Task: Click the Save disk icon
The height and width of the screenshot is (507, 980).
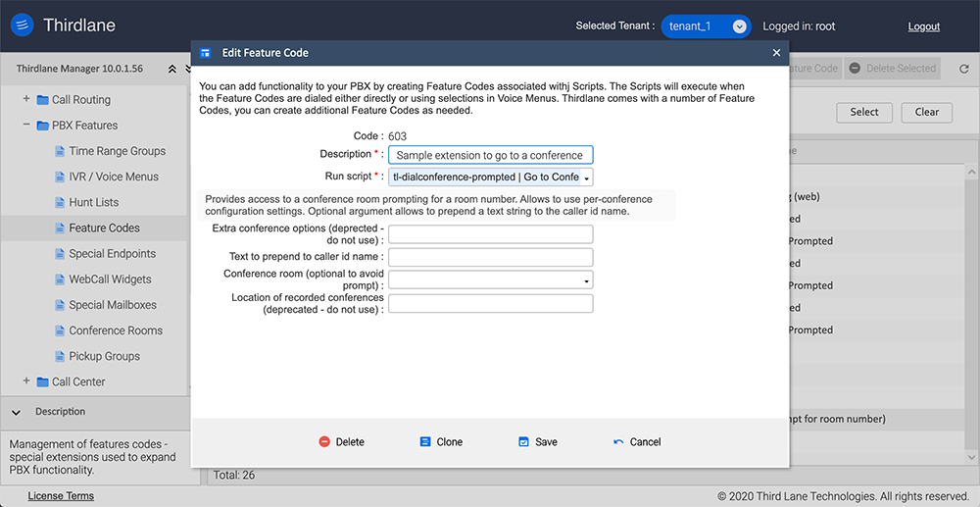Action: 523,442
